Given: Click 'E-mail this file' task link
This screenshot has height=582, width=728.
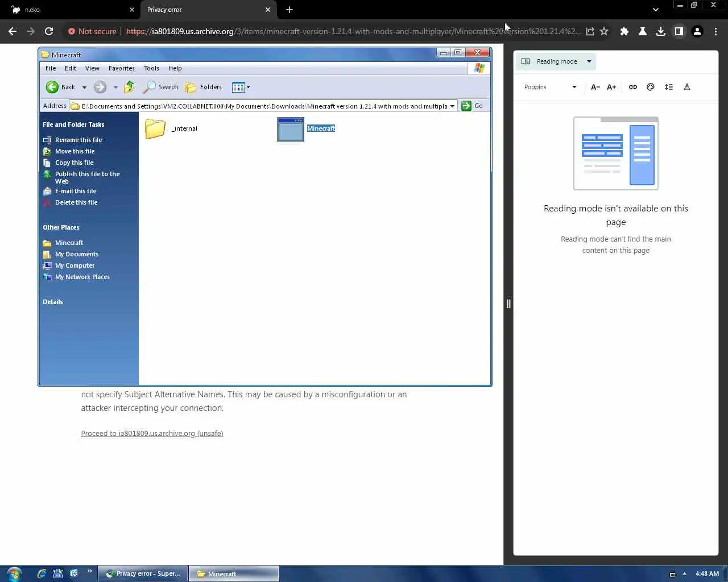Looking at the screenshot, I should [76, 191].
